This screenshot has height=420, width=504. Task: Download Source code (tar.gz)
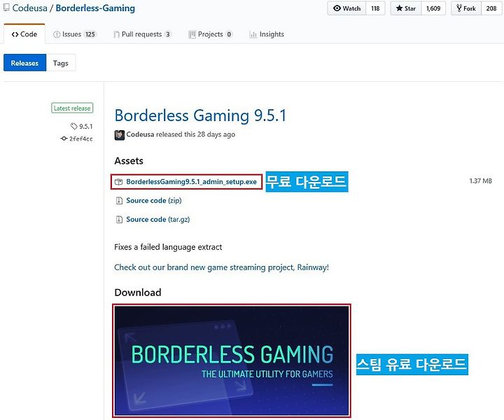(157, 220)
